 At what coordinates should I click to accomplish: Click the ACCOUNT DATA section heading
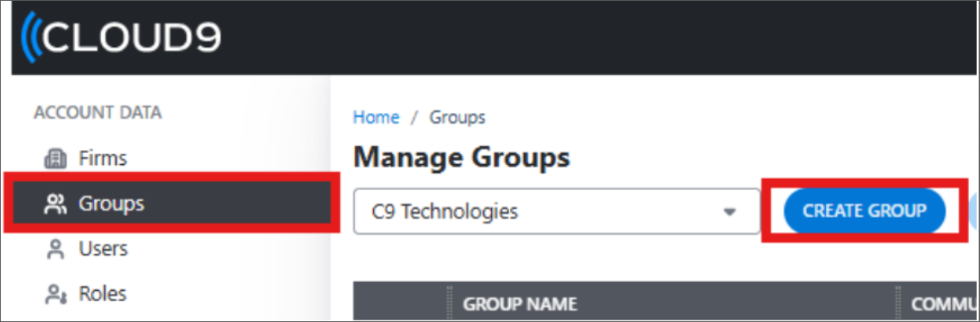[x=98, y=113]
